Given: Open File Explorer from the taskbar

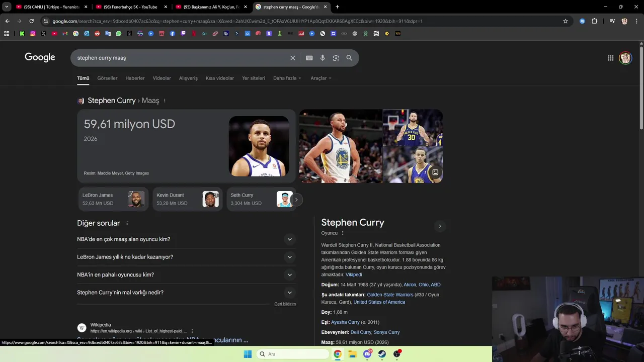Looking at the screenshot, I should pyautogui.click(x=353, y=354).
